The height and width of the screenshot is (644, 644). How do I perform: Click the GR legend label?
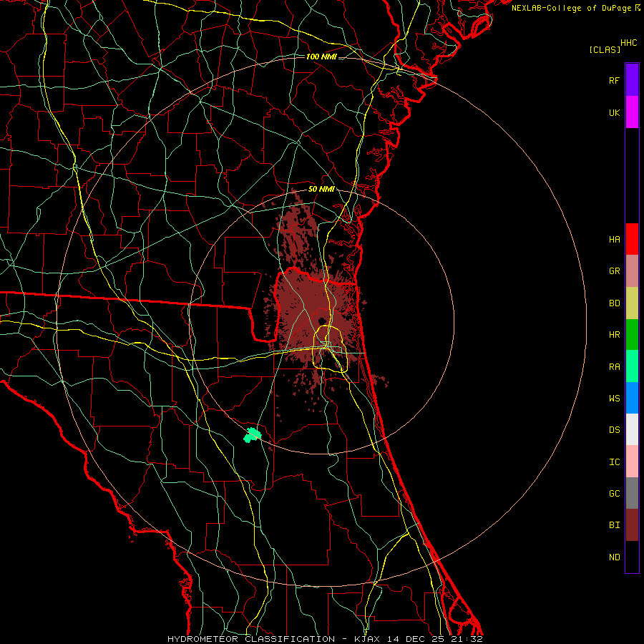click(x=614, y=271)
